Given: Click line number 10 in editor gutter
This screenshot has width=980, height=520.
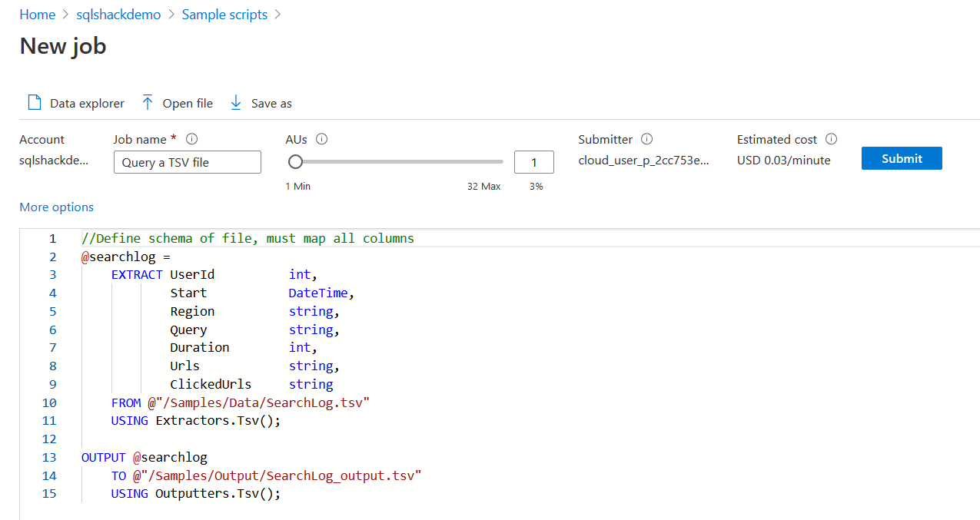Looking at the screenshot, I should pos(49,402).
